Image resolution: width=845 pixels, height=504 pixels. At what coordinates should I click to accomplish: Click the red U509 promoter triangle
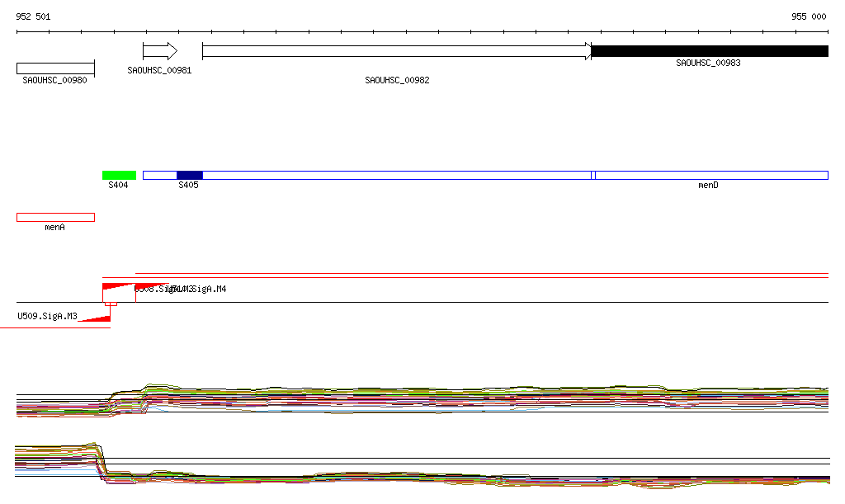pos(99,318)
